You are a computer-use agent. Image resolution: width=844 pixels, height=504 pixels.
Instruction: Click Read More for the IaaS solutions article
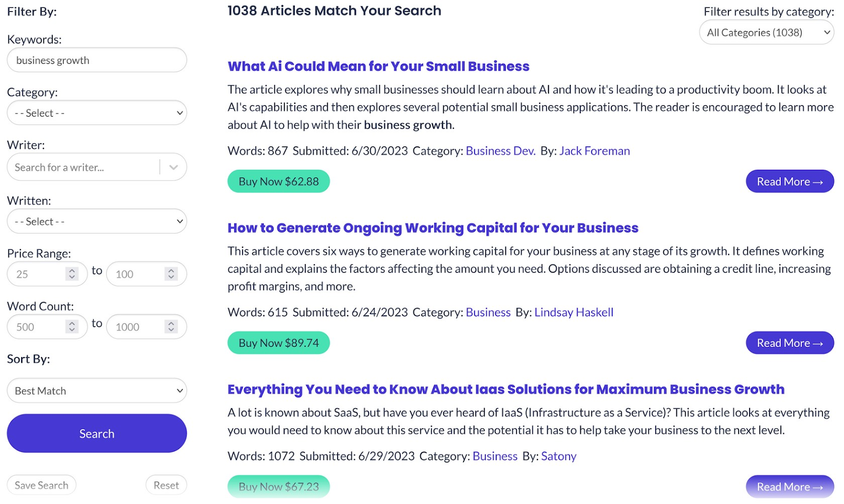pyautogui.click(x=789, y=486)
